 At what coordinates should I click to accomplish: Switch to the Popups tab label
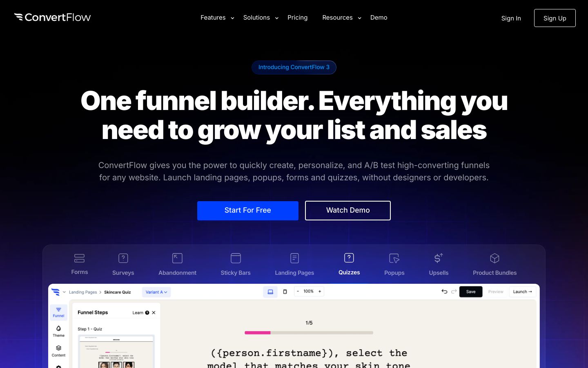click(x=394, y=273)
